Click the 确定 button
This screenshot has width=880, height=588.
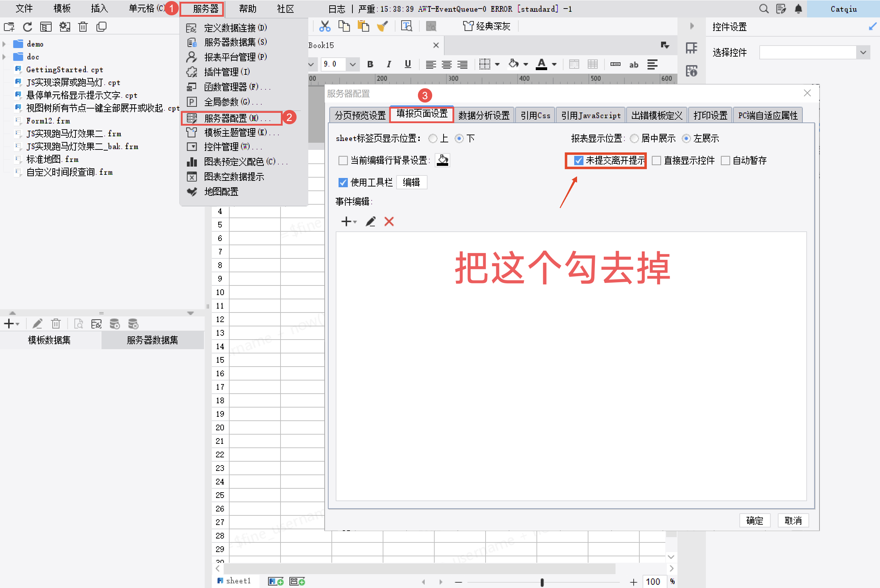click(754, 520)
